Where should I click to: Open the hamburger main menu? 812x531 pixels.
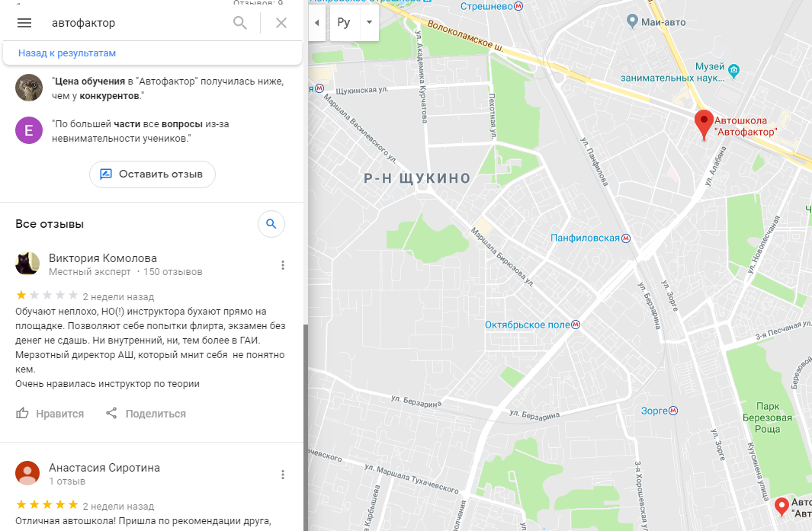pyautogui.click(x=24, y=23)
